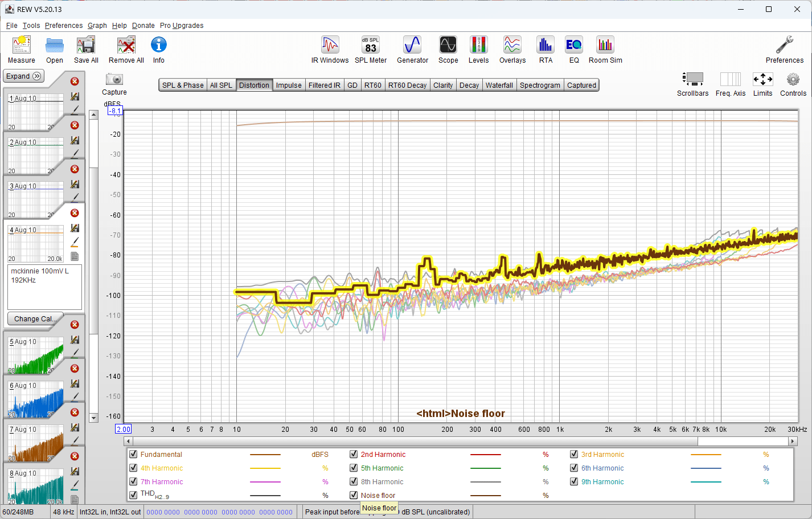Image resolution: width=812 pixels, height=519 pixels.
Task: Click 4th Harmonic yellow colour line
Action: (x=265, y=468)
